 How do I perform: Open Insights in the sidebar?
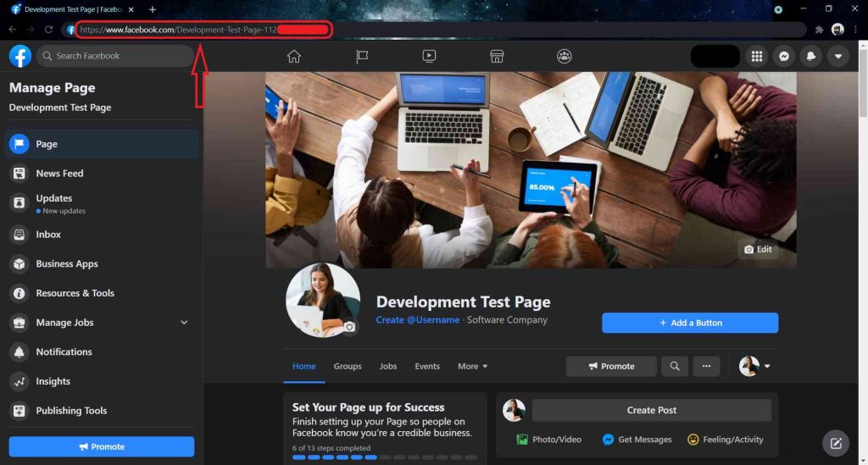click(x=102, y=381)
